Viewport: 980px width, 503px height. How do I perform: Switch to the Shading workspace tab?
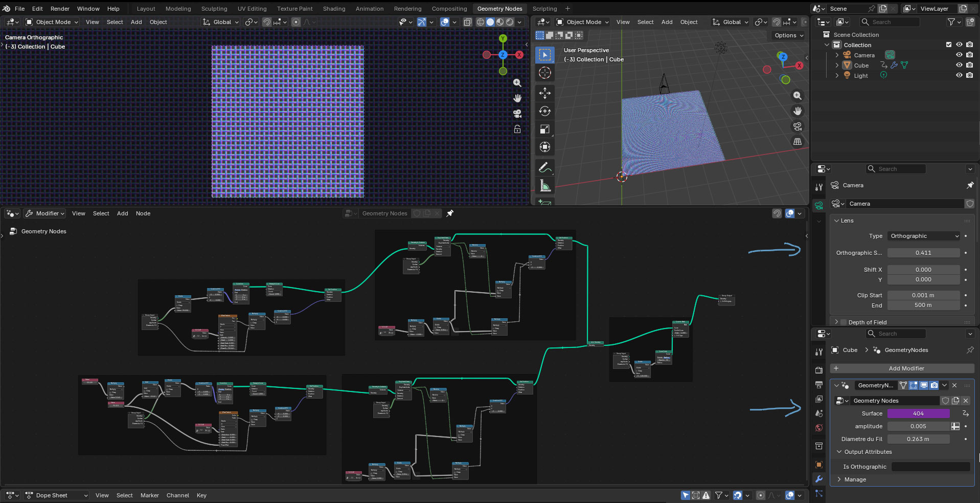[334, 9]
